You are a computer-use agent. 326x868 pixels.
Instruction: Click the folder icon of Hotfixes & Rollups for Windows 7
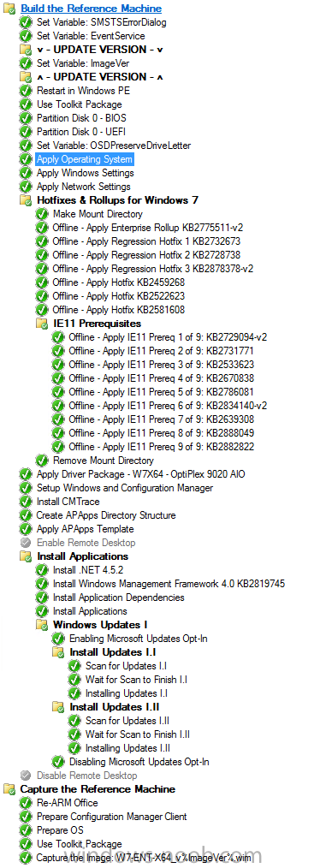pos(26,199)
